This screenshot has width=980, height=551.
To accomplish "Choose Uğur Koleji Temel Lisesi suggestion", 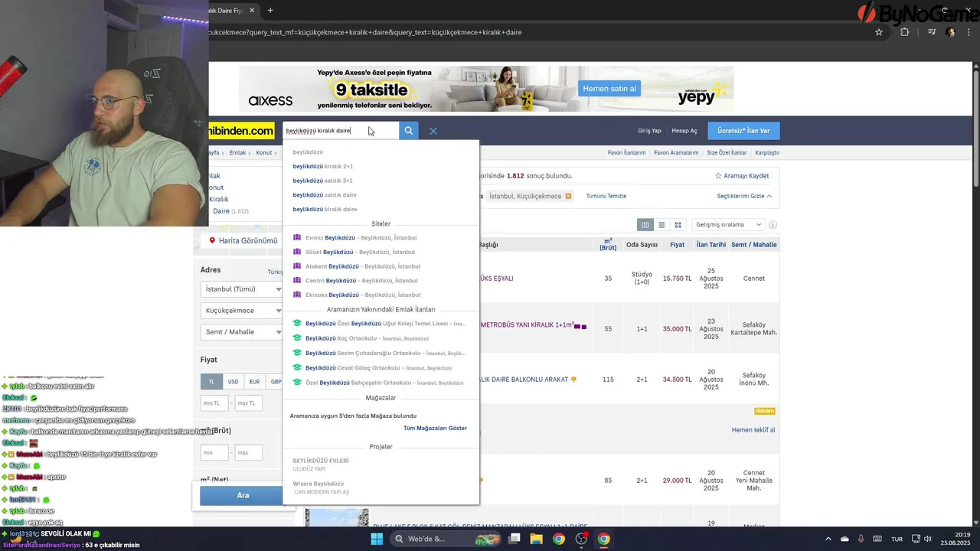I will tap(381, 324).
